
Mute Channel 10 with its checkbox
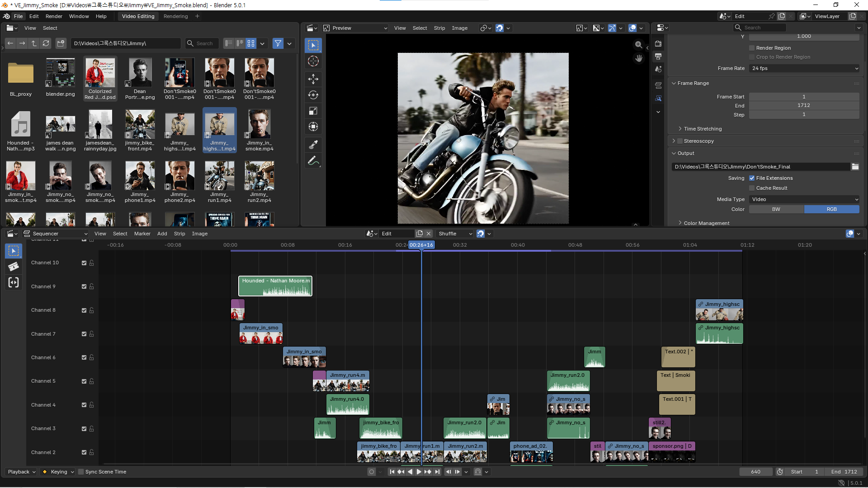pyautogui.click(x=84, y=263)
